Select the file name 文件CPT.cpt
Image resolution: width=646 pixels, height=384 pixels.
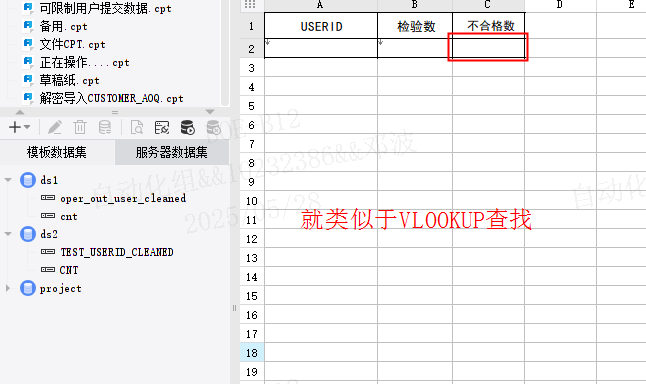click(x=73, y=44)
